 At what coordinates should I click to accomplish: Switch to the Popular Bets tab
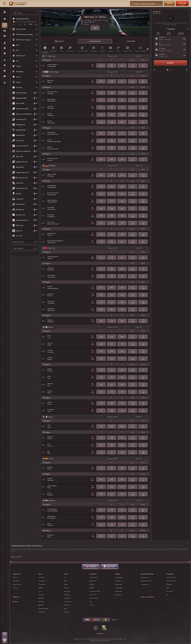(x=95, y=41)
